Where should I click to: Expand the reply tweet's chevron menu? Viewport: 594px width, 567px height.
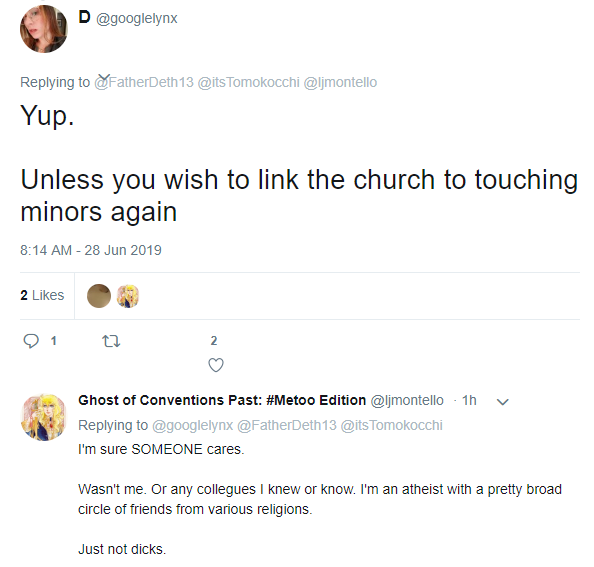click(x=503, y=401)
